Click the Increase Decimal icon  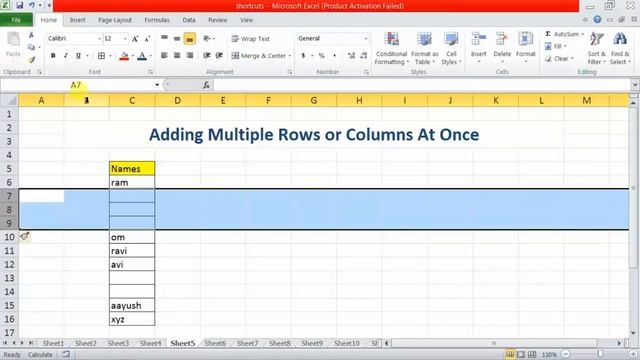coord(351,56)
